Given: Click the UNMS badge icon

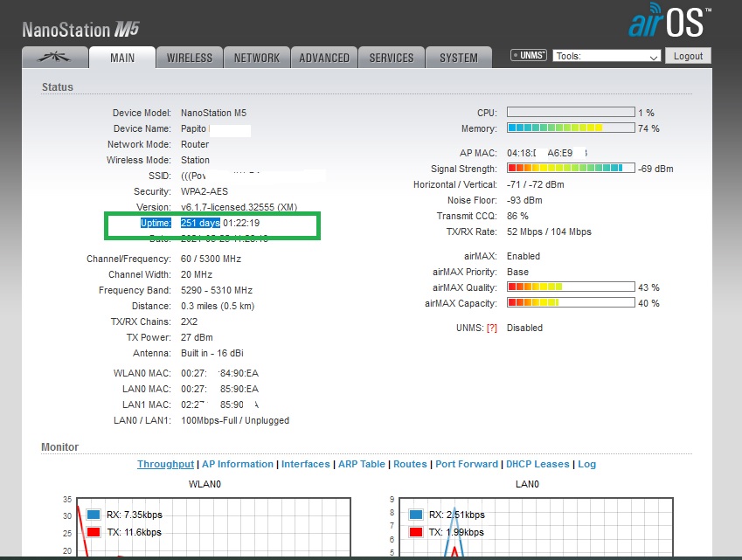Looking at the screenshot, I should tap(529, 56).
